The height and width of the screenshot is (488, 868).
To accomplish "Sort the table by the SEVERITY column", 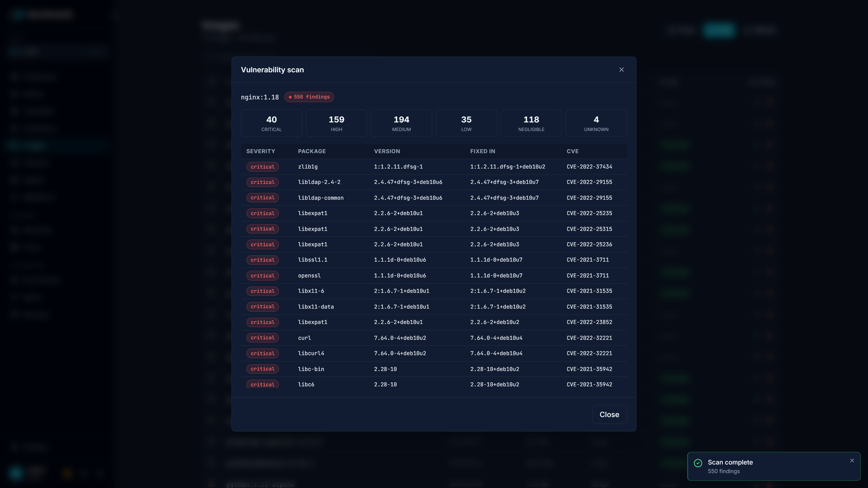I will pos(260,151).
